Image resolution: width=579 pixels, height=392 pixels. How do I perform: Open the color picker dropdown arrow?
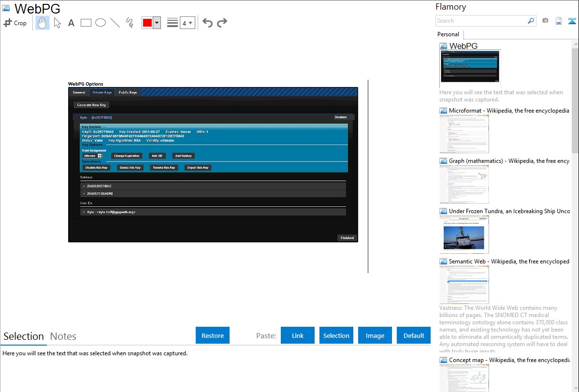157,23
